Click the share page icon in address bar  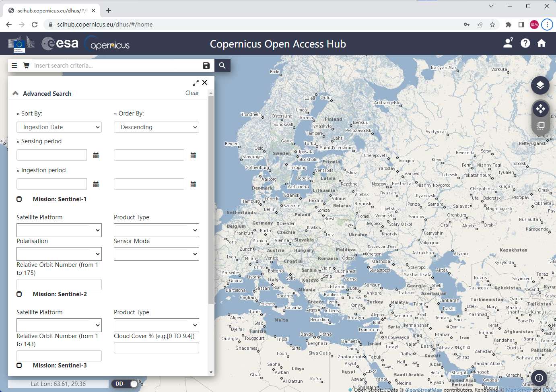(x=480, y=25)
